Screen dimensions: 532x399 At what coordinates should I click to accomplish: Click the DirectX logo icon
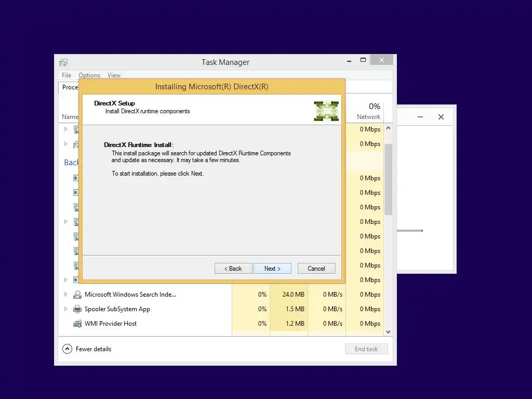point(326,111)
